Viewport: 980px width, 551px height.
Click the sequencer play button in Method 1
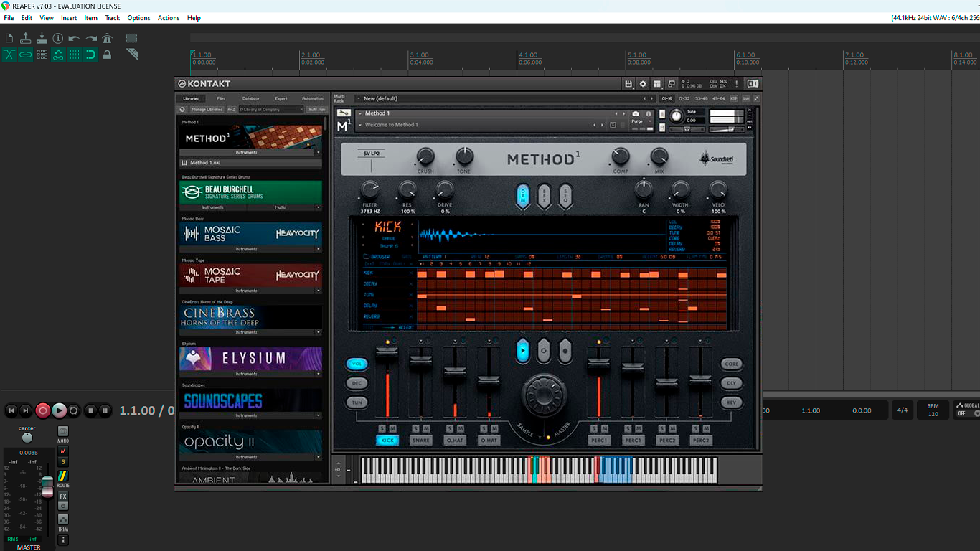pos(522,351)
